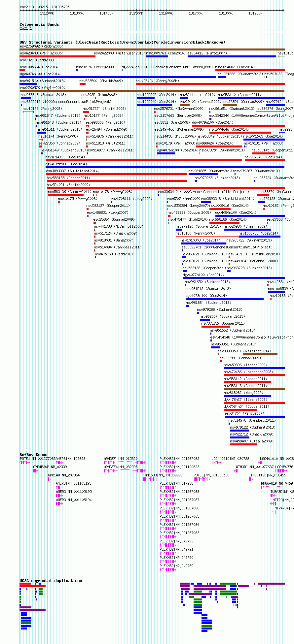Click the PLEKHB2|NM_017958 transcript label
Screen dimensions: 294x644
pyautogui.click(x=176, y=483)
